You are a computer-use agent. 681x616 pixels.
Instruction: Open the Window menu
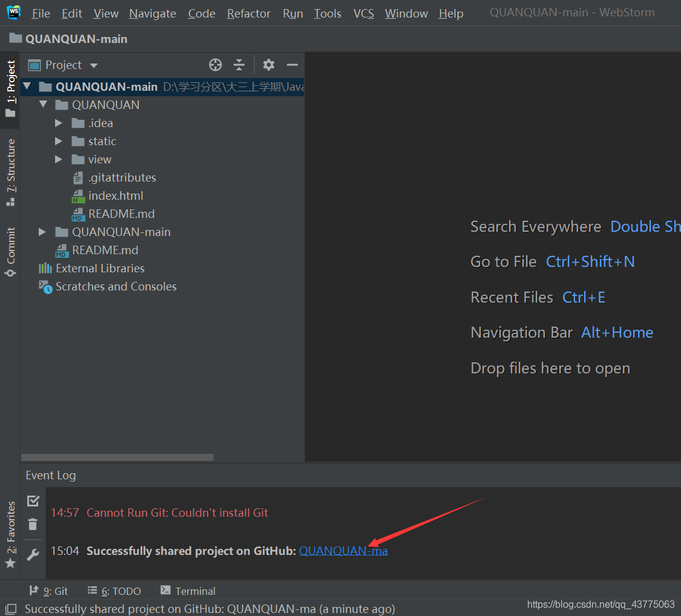(406, 13)
